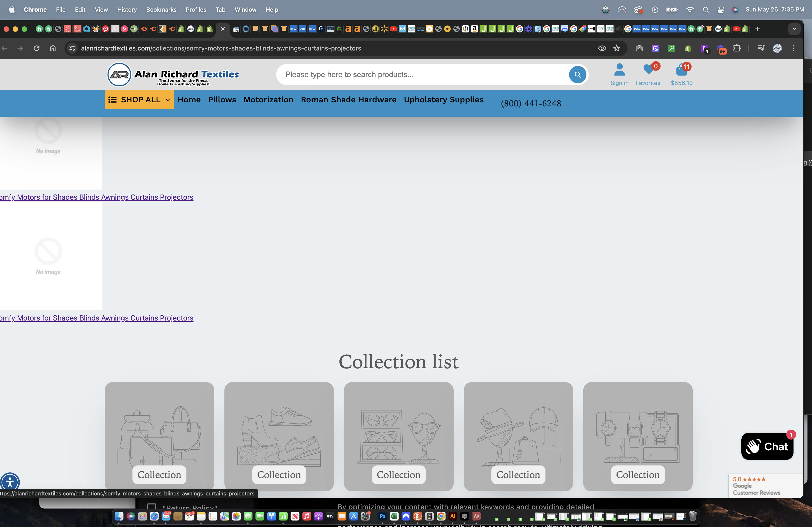812x527 pixels.
Task: Click the second No image placeholder
Action: (x=51, y=256)
